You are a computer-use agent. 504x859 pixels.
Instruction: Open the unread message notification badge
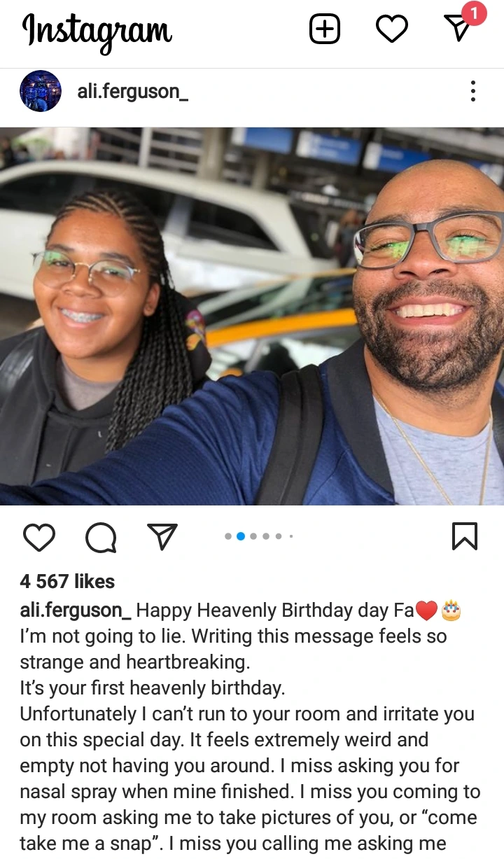pyautogui.click(x=474, y=13)
